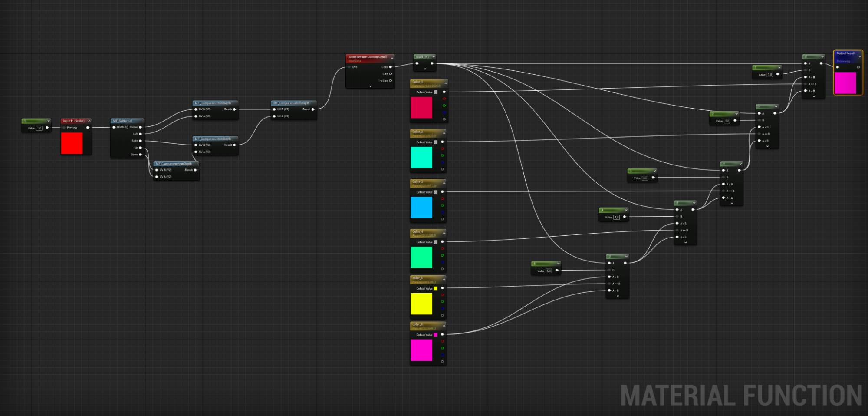Click the magenta preview on Output Result node
868x416 pixels.
coord(845,83)
